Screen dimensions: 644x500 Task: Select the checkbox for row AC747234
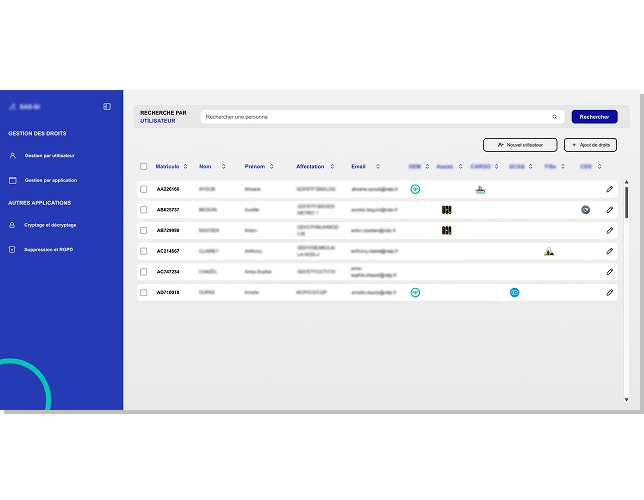(x=144, y=272)
